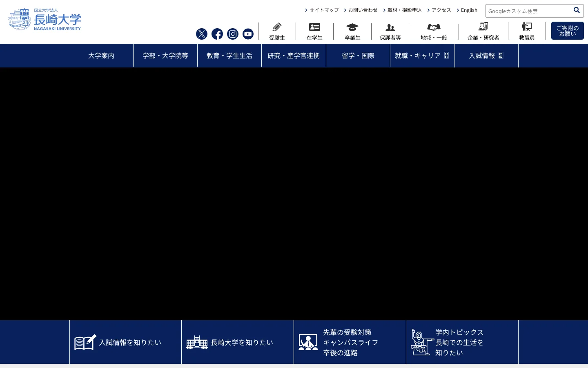
Task: Click the presenter icon for 先輩の受験対策
Action: [308, 342]
